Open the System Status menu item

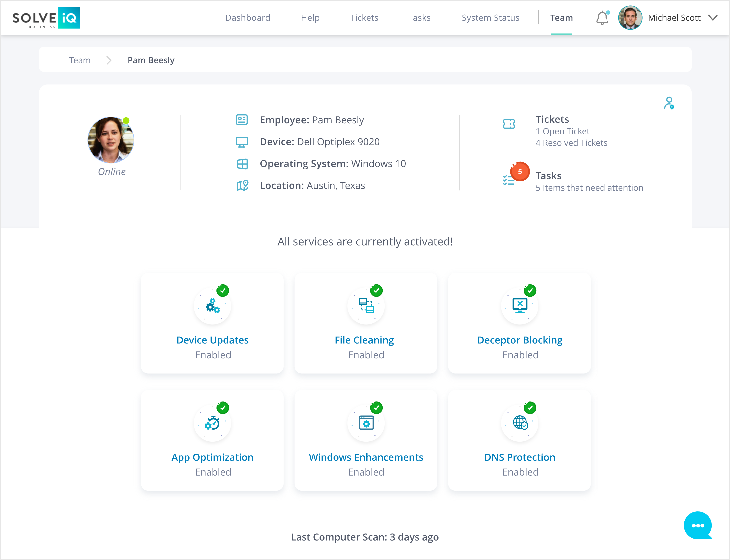(490, 18)
